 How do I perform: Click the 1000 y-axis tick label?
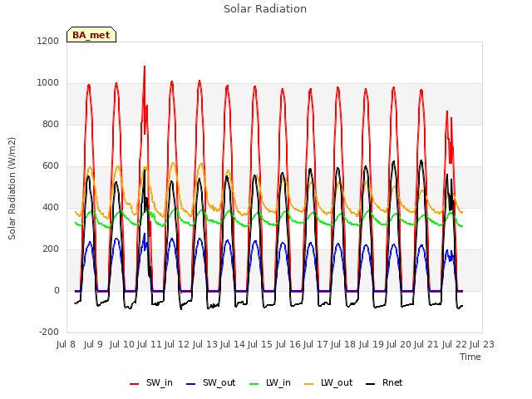click(48, 83)
